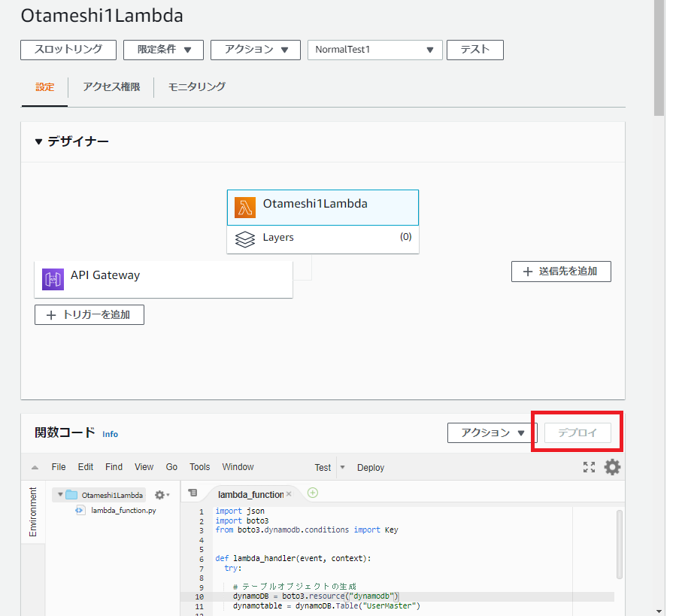
Task: Open the View menu
Action: point(144,467)
